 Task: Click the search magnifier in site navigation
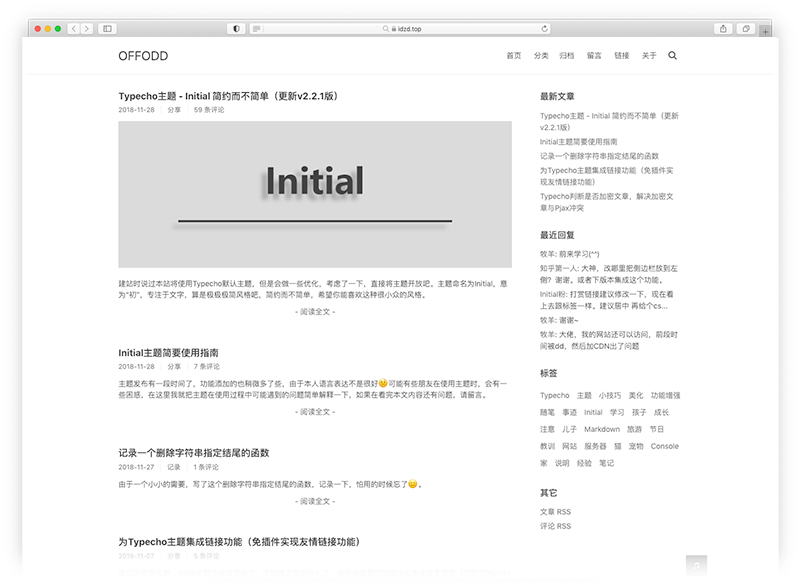[x=672, y=56]
